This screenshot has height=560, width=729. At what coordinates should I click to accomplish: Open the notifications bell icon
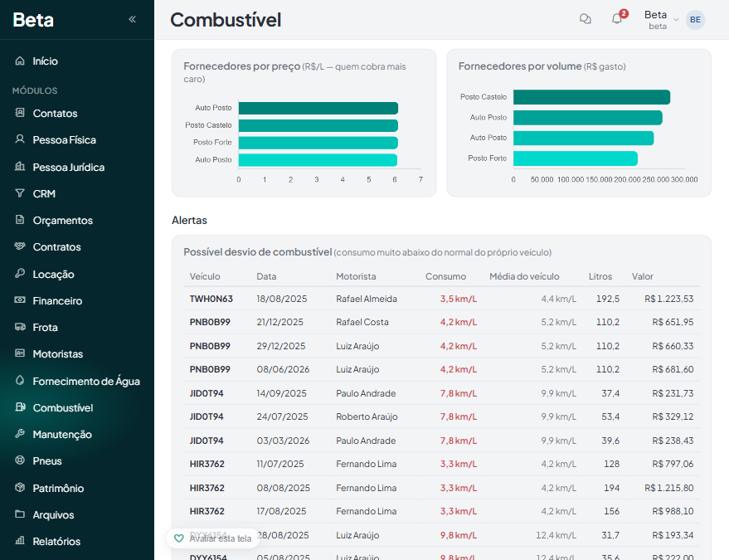(x=617, y=19)
